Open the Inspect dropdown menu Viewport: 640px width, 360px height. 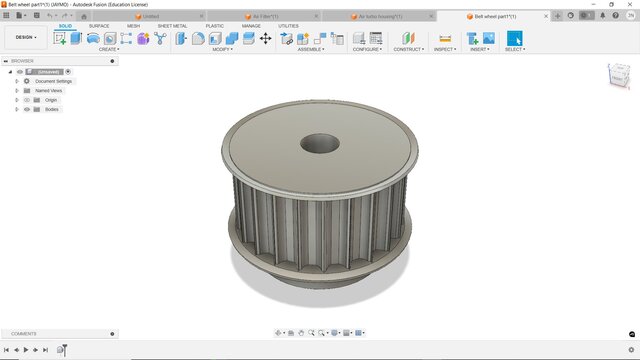pyautogui.click(x=445, y=49)
